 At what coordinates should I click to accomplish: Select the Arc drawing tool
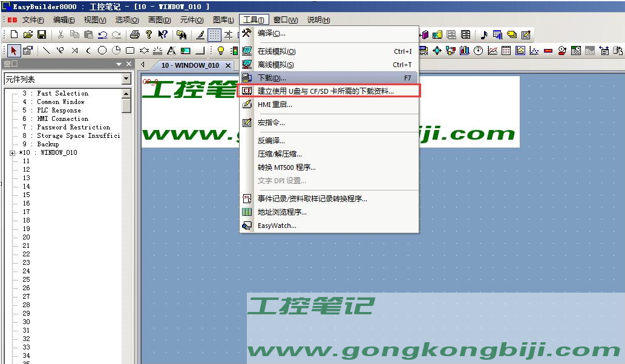click(x=88, y=51)
